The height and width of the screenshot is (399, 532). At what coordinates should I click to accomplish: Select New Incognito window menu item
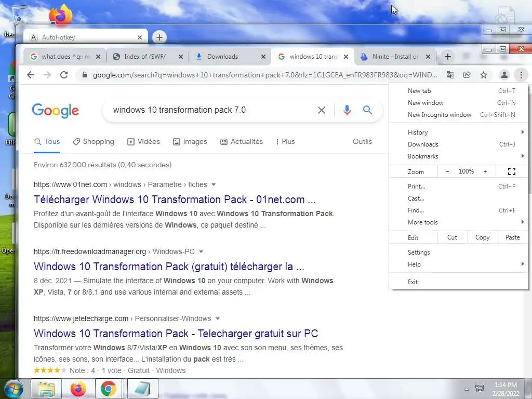click(x=458, y=115)
